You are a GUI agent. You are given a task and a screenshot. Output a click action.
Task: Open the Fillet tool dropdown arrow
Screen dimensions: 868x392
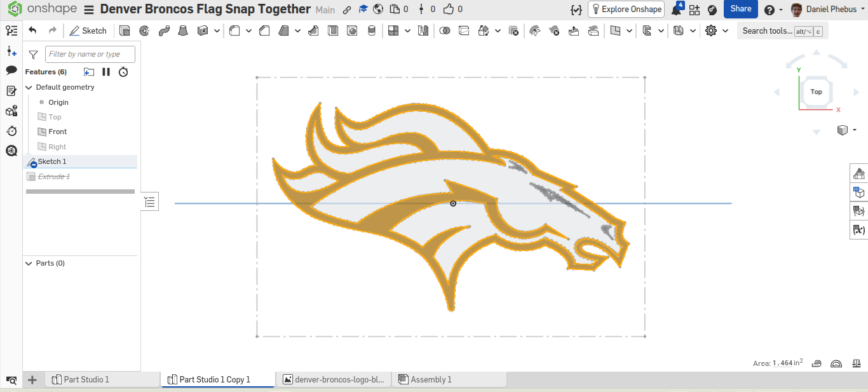248,30
